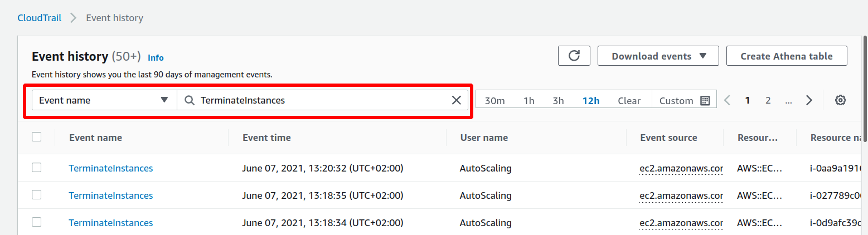Click the Event time column header
The width and height of the screenshot is (868, 235).
[x=266, y=138]
